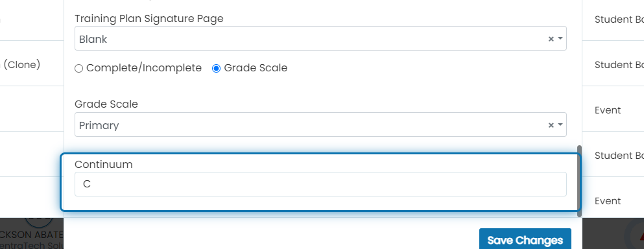Click the (Clone) row text

21,64
